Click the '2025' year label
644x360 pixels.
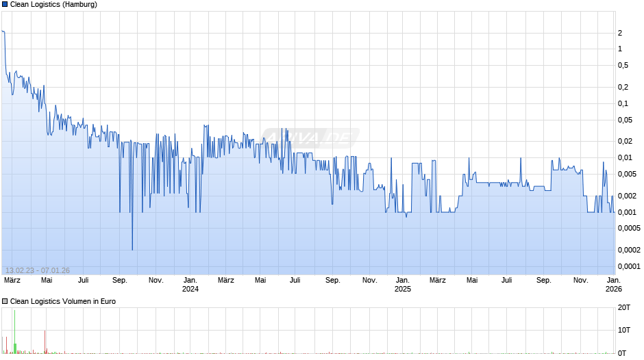(403, 289)
